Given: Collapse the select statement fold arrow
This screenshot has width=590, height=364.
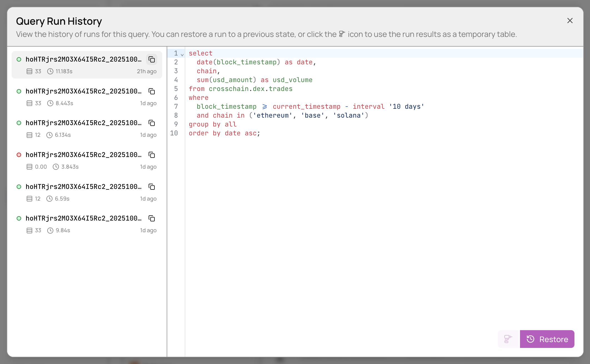Looking at the screenshot, I should coord(182,54).
